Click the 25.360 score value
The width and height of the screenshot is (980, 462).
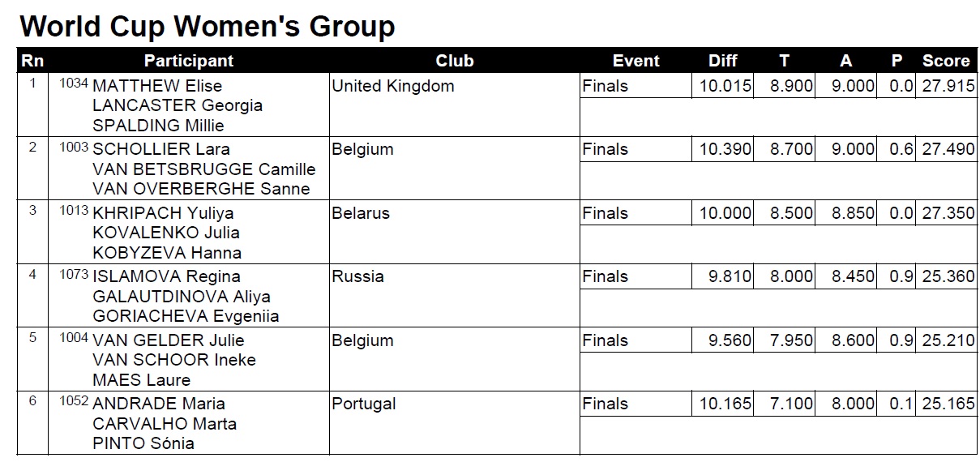[948, 276]
